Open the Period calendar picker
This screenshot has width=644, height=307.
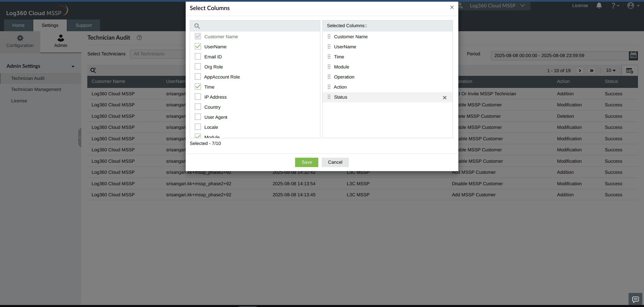(x=633, y=55)
